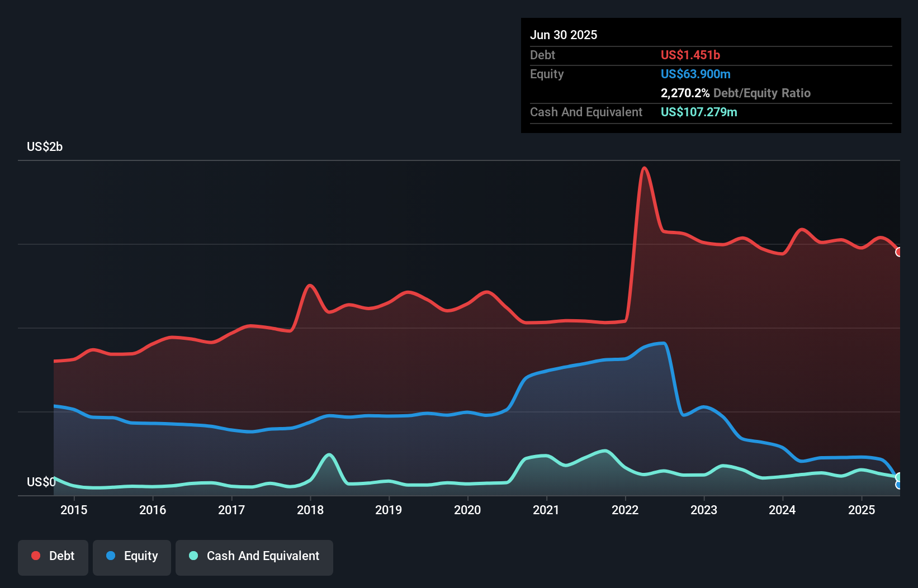Click the US$1.451b Debt value
Viewport: 918px width, 588px height.
tap(690, 55)
